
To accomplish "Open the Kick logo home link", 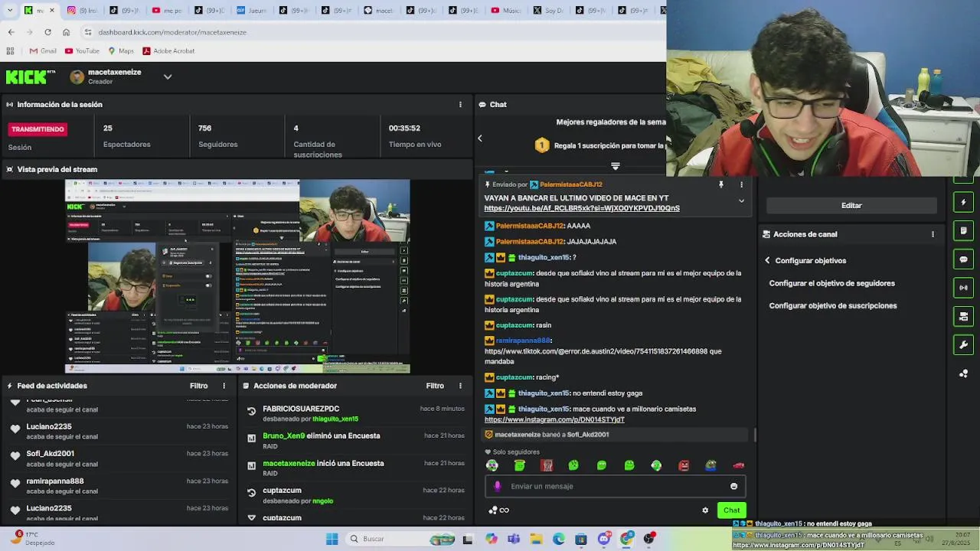I will point(30,77).
